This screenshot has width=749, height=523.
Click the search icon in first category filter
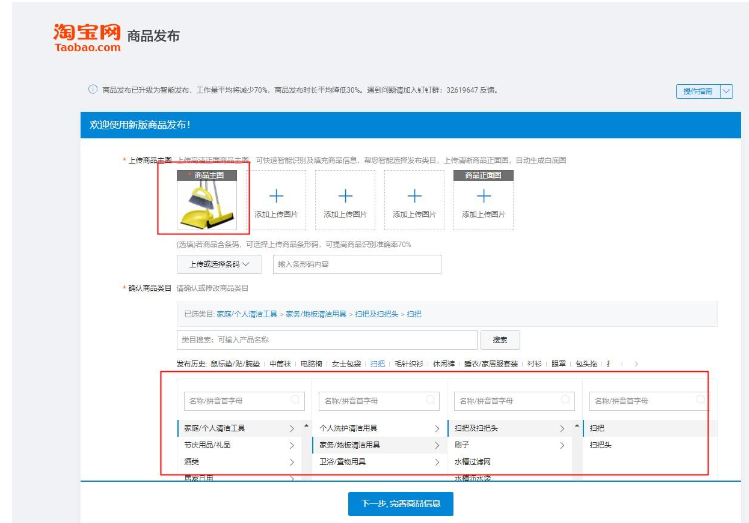(x=296, y=400)
